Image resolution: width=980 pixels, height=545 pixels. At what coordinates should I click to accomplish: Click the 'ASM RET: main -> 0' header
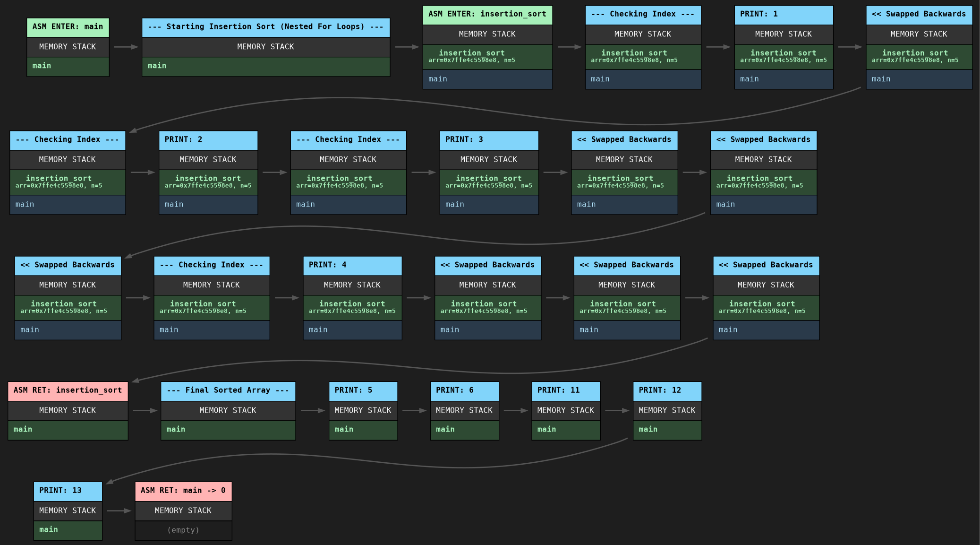[x=183, y=491]
